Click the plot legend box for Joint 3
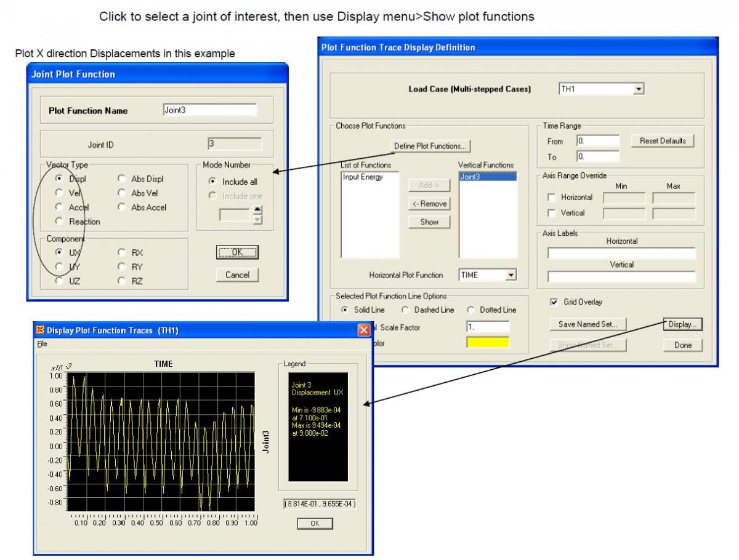The width and height of the screenshot is (739, 560). click(x=318, y=426)
